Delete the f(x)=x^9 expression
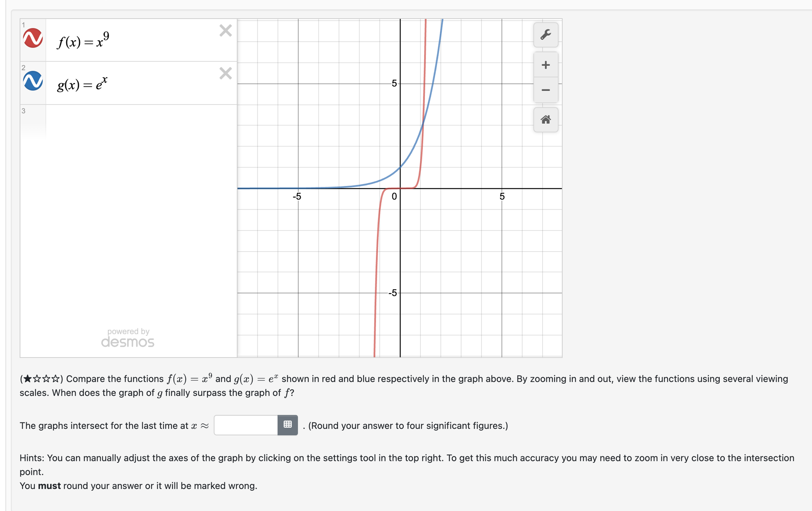Screen dimensions: 812x511 226,30
